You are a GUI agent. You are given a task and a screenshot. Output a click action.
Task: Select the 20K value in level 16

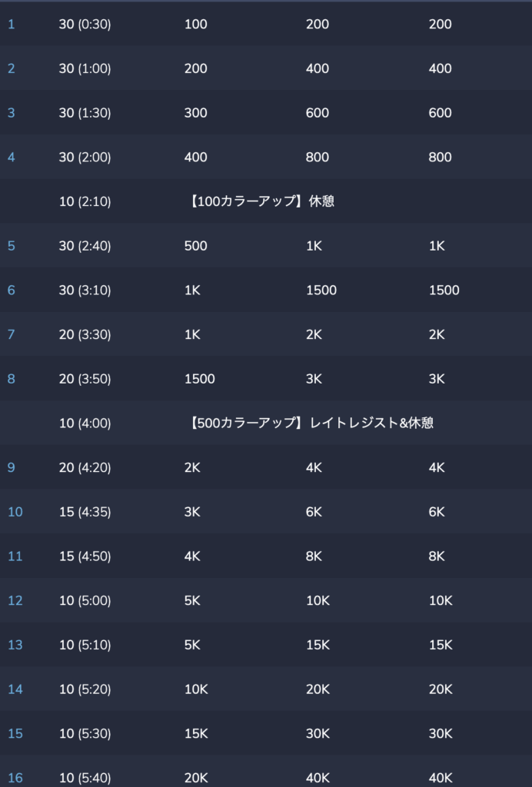coord(196,778)
